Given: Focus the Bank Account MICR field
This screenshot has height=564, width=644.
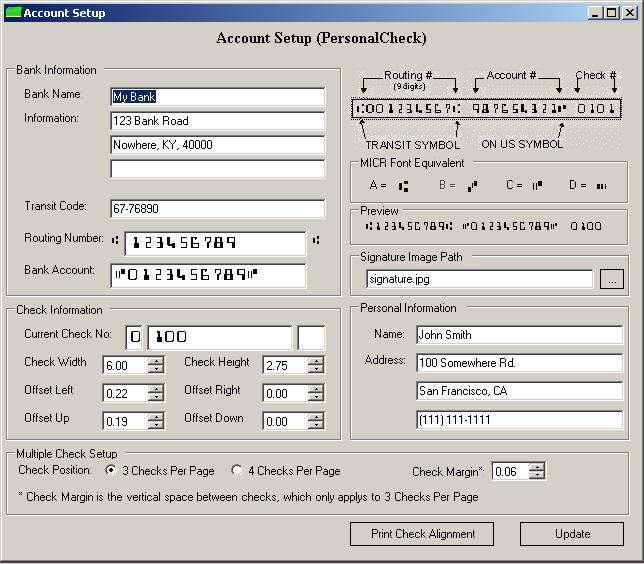Looking at the screenshot, I should (208, 275).
